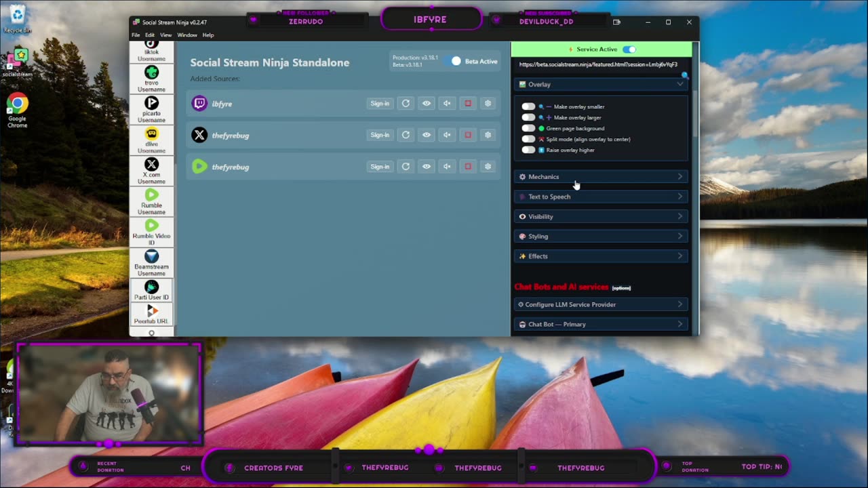Open the Window menu
The width and height of the screenshot is (868, 488).
tap(187, 35)
